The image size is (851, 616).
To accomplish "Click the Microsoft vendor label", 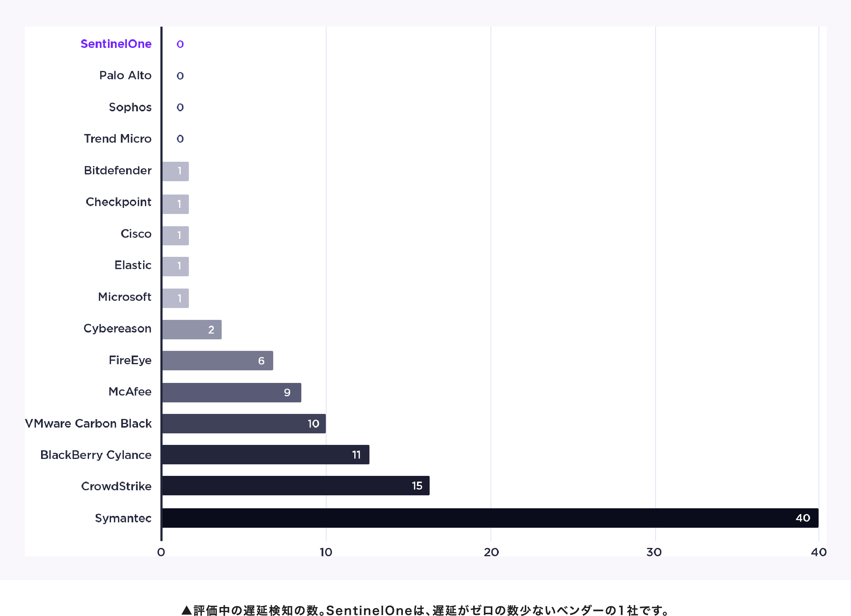I will click(x=125, y=297).
